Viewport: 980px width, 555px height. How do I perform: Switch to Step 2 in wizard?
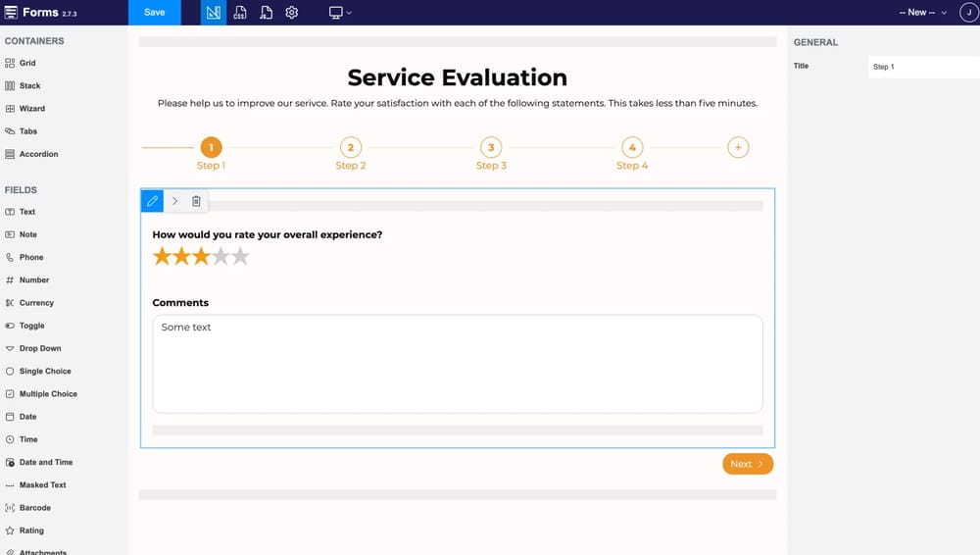(x=351, y=148)
